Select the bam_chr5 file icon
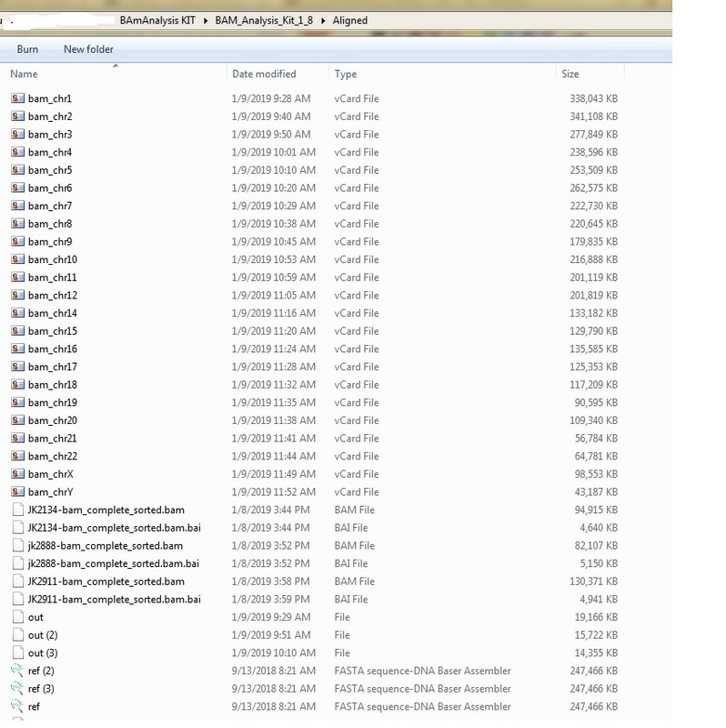This screenshot has height=728, width=726. [17, 170]
